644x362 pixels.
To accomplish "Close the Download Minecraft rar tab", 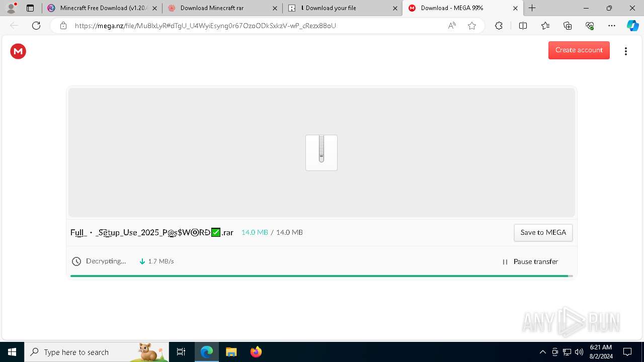I will (x=275, y=8).
